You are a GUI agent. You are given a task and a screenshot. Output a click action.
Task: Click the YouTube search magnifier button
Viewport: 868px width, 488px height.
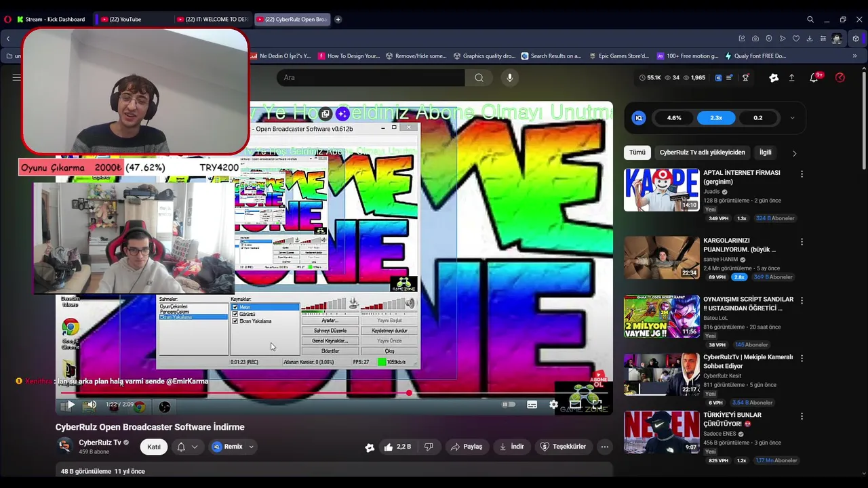[x=479, y=77]
